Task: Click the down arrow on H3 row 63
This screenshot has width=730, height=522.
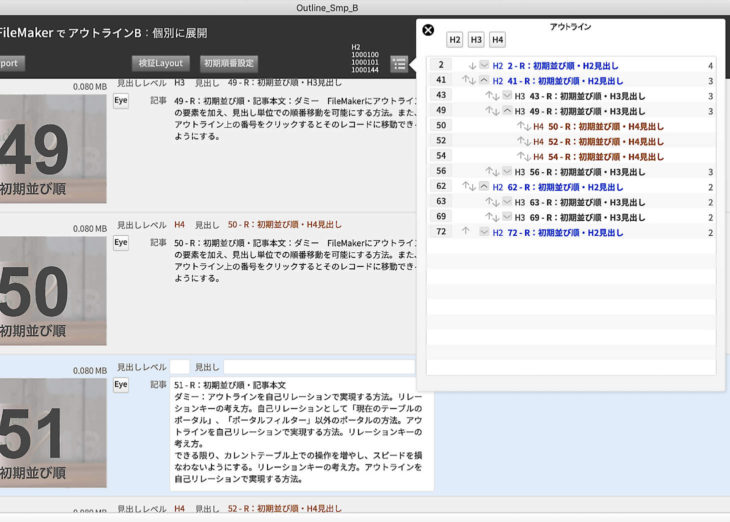Action: tap(496, 203)
